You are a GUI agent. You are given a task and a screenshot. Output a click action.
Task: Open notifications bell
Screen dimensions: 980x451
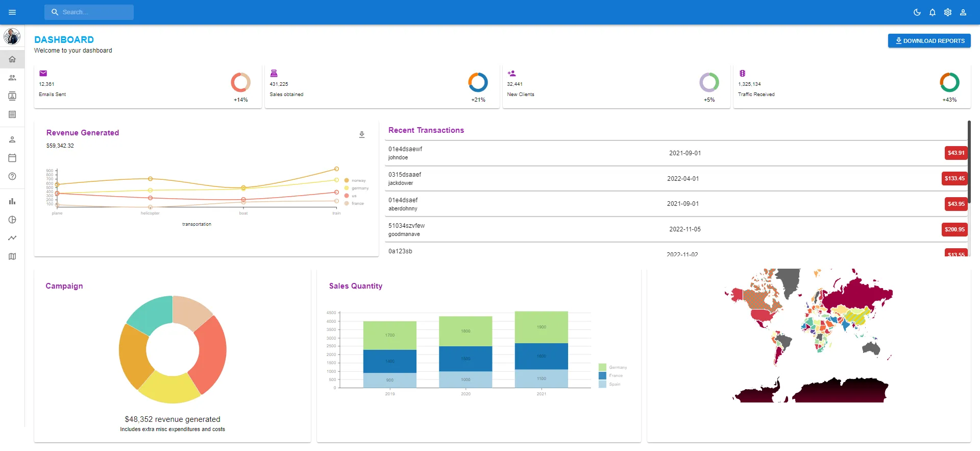point(932,12)
